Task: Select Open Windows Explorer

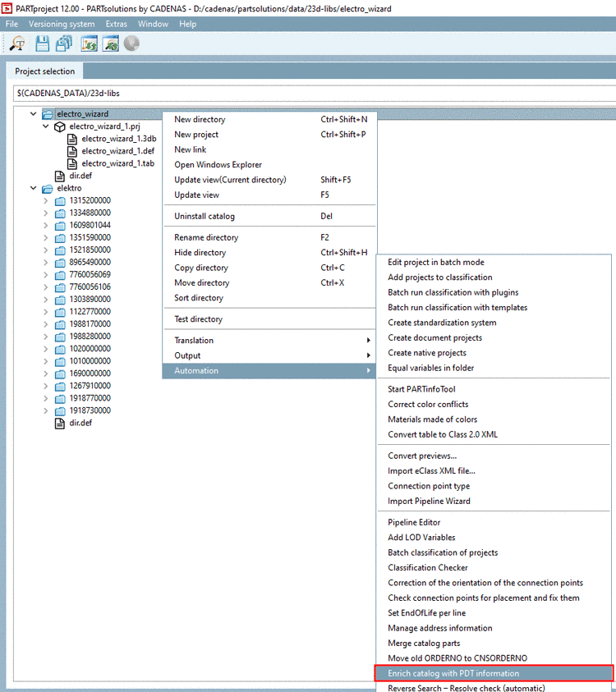Action: (269, 165)
